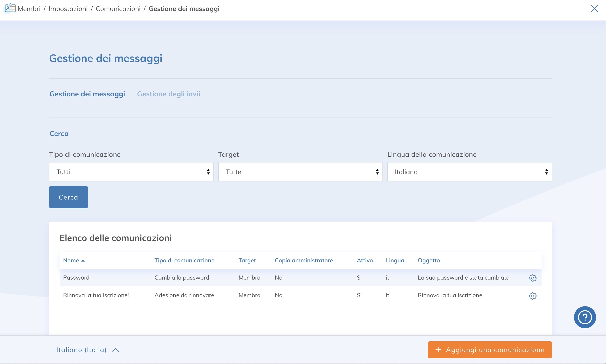606x364 pixels.
Task: Open settings gear for Password row
Action: [x=532, y=278]
